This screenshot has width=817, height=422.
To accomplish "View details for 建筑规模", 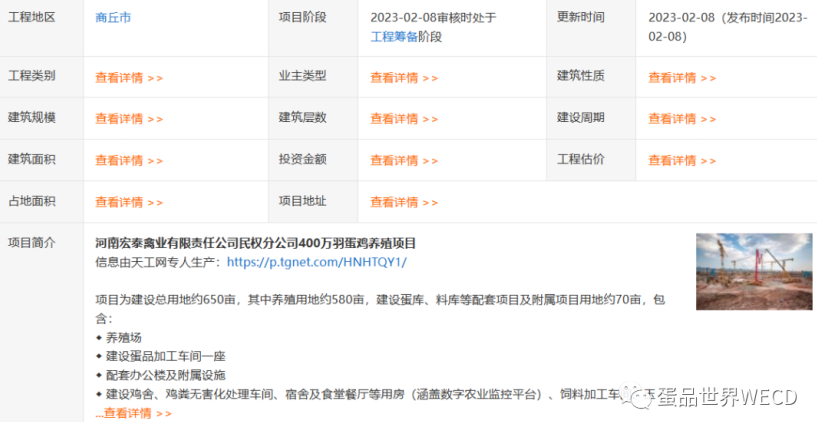I will pyautogui.click(x=128, y=119).
